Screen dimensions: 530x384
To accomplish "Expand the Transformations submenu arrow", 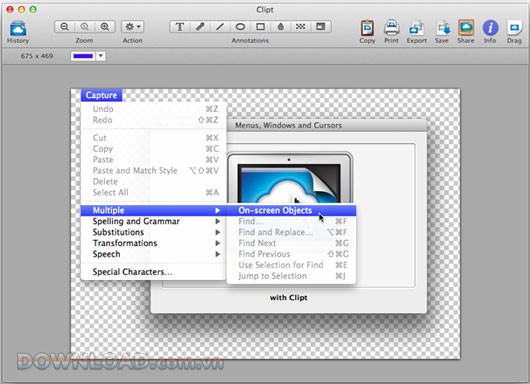I will (218, 243).
